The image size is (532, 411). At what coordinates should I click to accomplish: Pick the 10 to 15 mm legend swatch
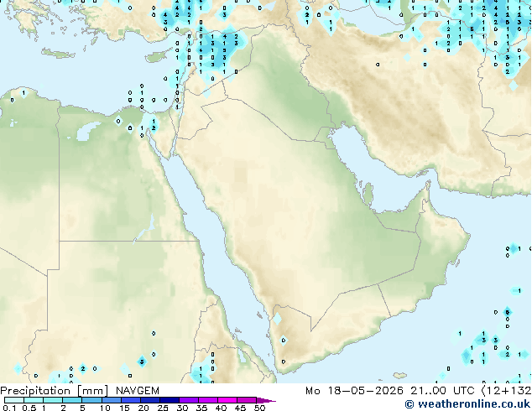[111, 400]
